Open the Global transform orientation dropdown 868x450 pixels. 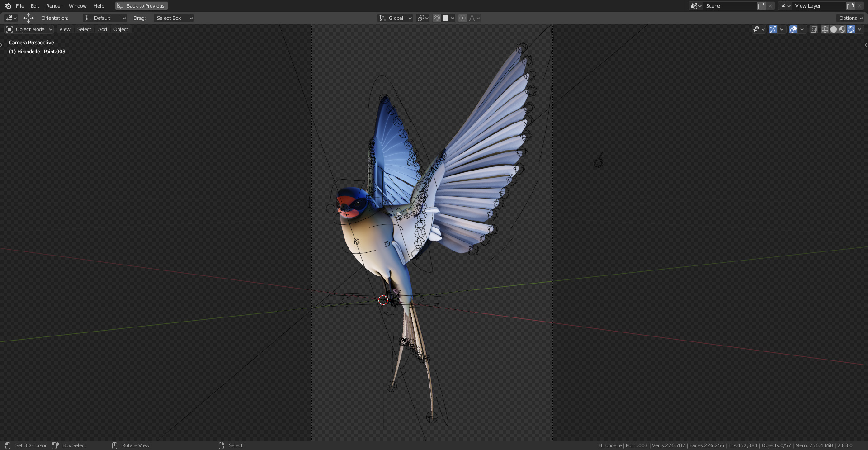396,18
